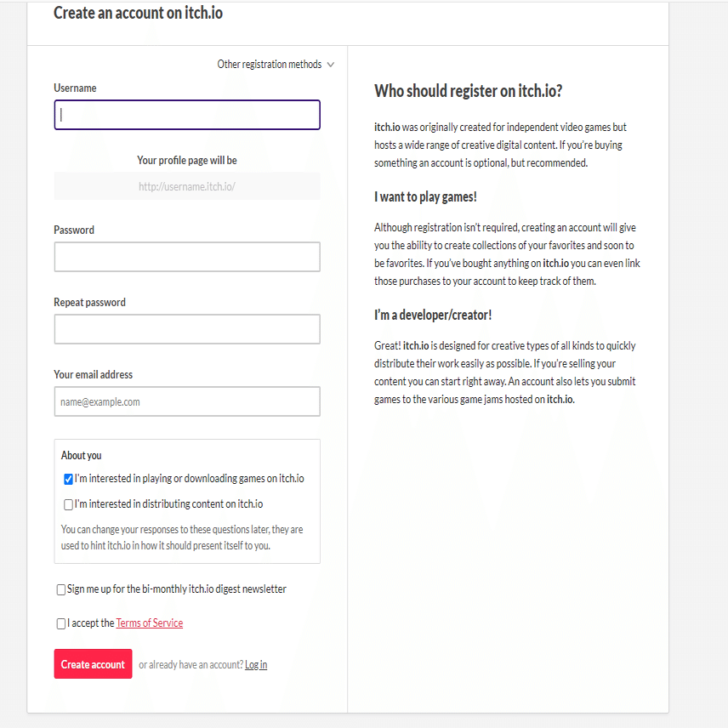Click the Who should register on itch.io heading
This screenshot has width=728, height=728.
[468, 91]
